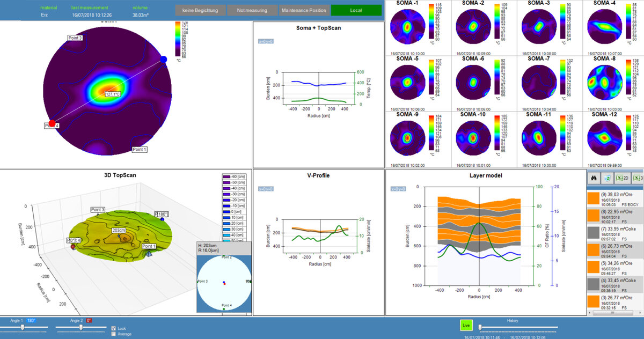
Task: Open the Excel 3D export icon
Action: coord(639,178)
